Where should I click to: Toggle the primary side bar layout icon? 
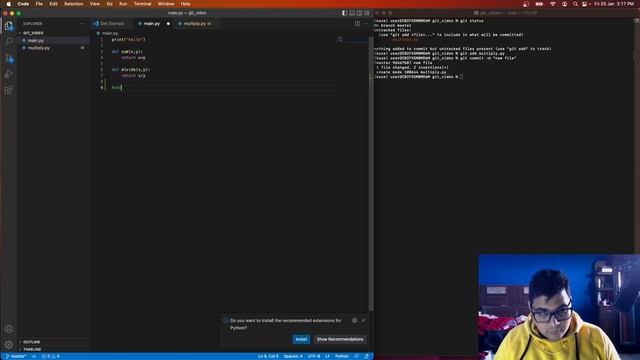pyautogui.click(x=344, y=13)
